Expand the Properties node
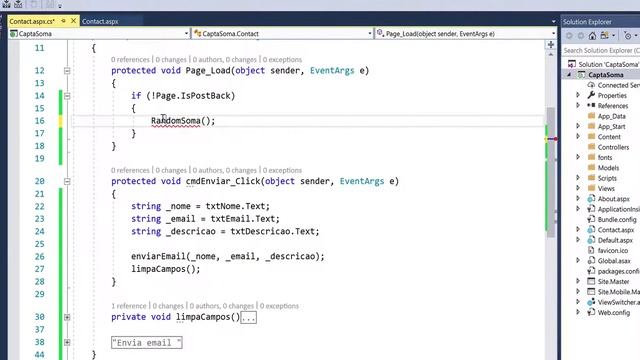This screenshot has height=360, width=640. [578, 95]
